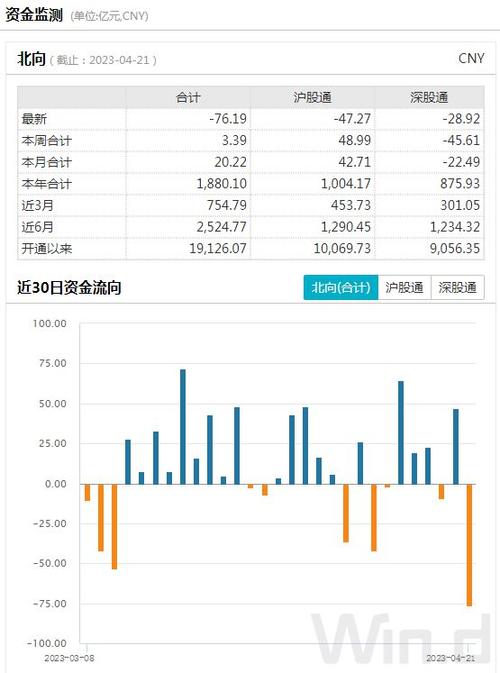Screen dimensions: 500x673
Task: Select the 开通以来 row label
Action: click(x=47, y=248)
